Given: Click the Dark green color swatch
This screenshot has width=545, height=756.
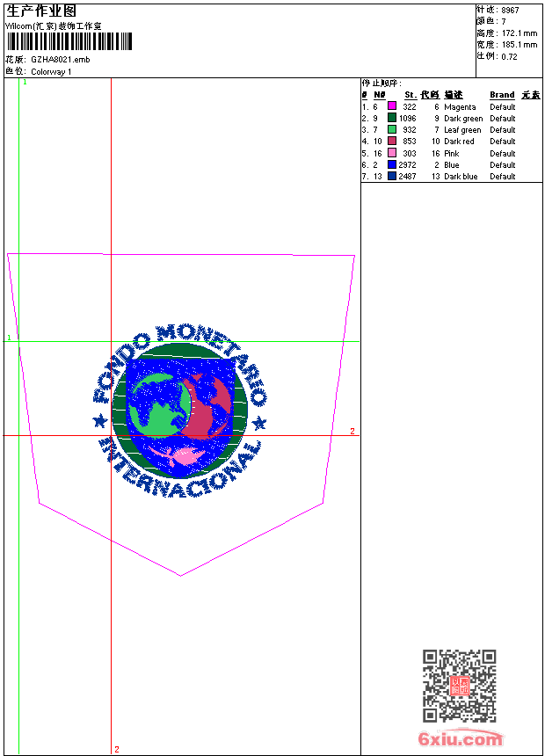Looking at the screenshot, I should [x=392, y=118].
